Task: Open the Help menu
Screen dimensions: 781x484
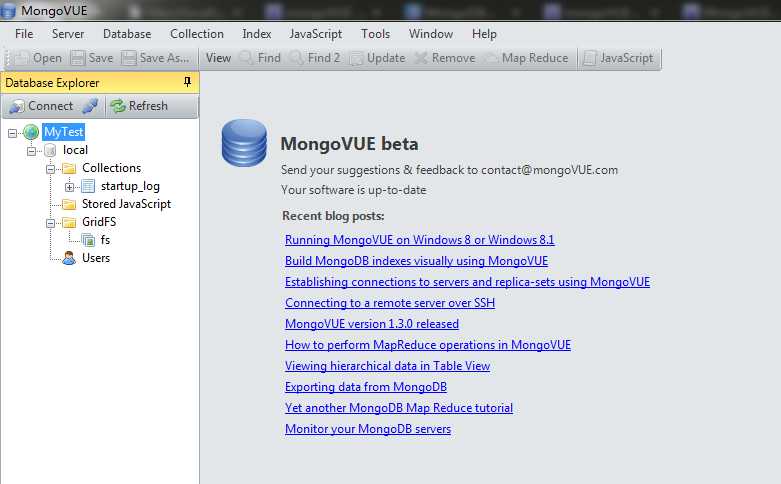Action: [x=484, y=34]
